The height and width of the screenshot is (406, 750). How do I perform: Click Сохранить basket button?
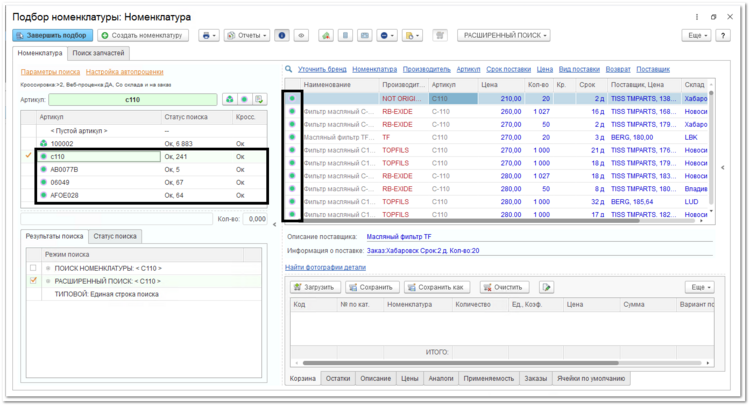pos(372,287)
